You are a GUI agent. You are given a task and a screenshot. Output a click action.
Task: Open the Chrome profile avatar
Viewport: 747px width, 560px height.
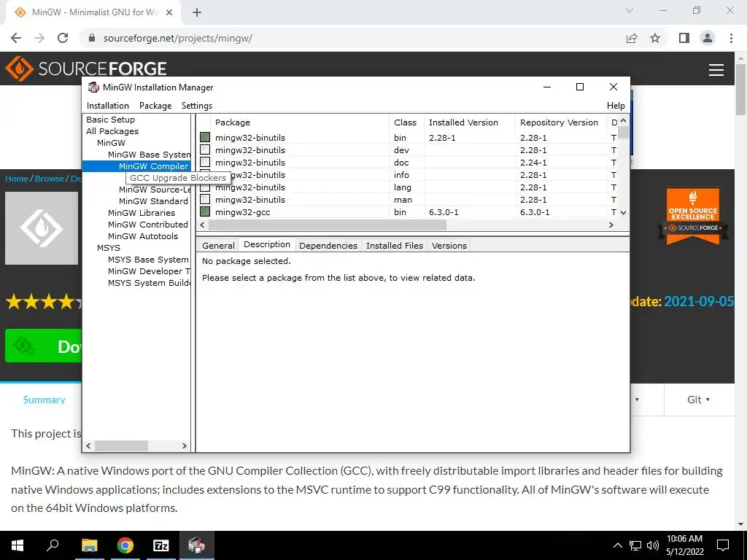click(x=708, y=38)
